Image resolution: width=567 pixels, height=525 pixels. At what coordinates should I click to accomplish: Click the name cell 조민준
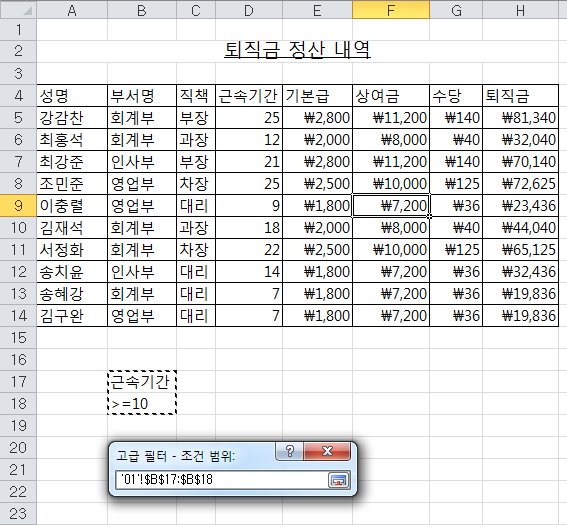pyautogui.click(x=72, y=184)
